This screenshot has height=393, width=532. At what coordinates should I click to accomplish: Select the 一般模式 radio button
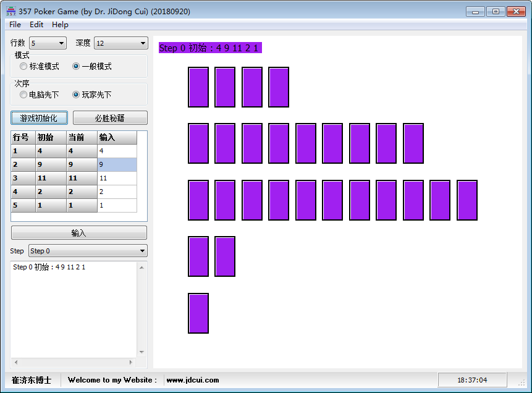92,66
